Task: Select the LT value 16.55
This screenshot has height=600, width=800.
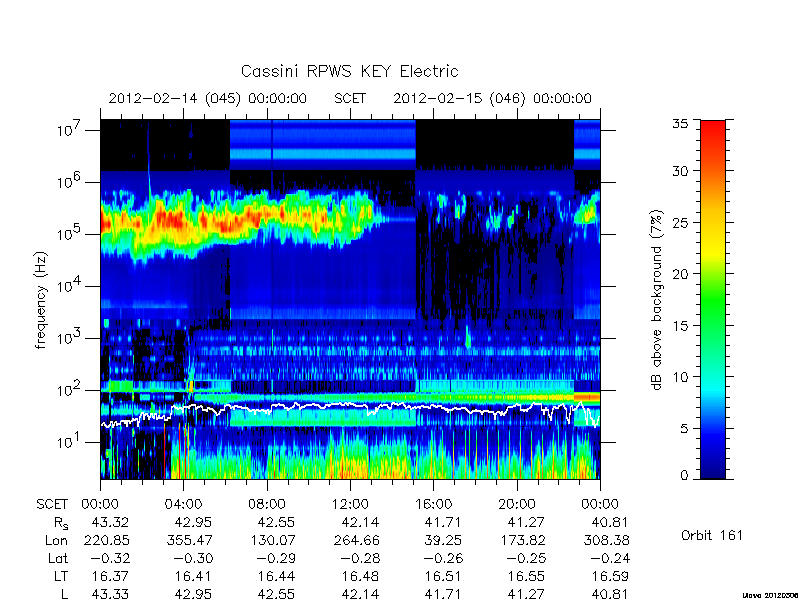Action: tap(528, 576)
